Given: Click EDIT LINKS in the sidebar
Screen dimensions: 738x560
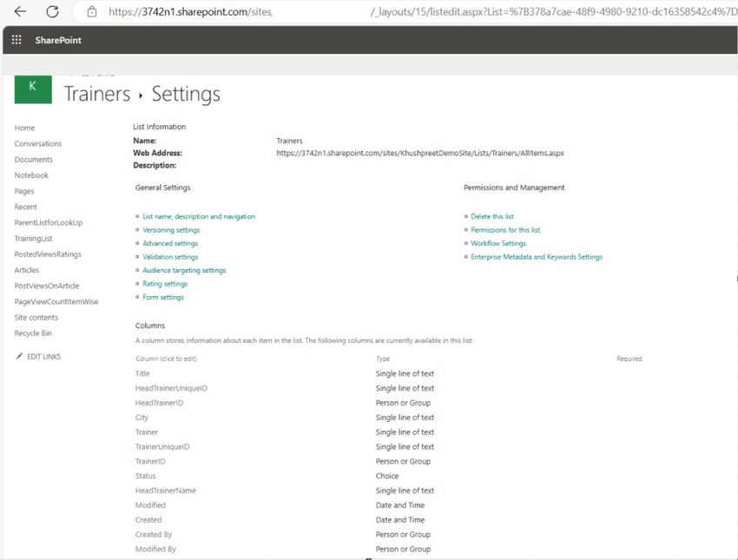Looking at the screenshot, I should 43,357.
